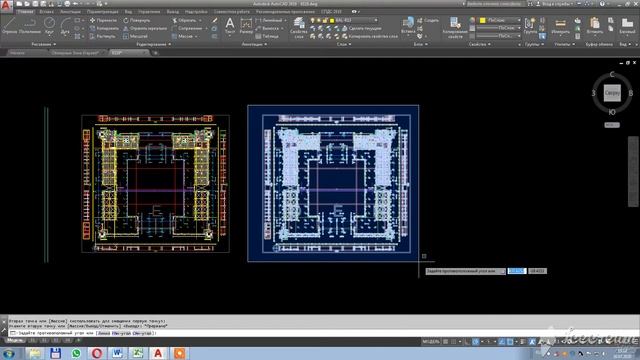Activate the Scale (Масштаб) command
640x360 pixels.
[x=135, y=36]
